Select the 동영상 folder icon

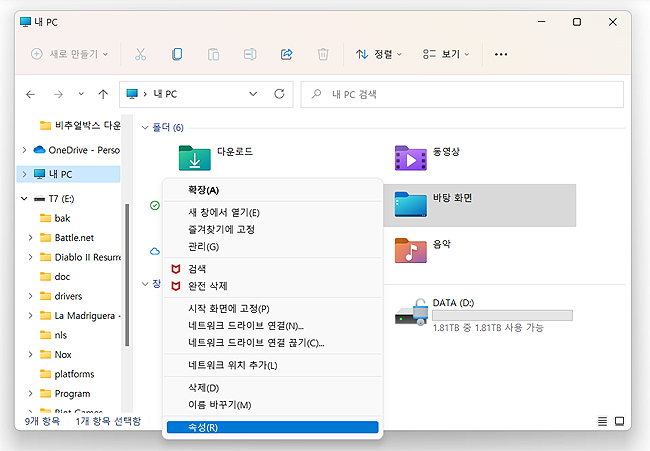pyautogui.click(x=410, y=158)
